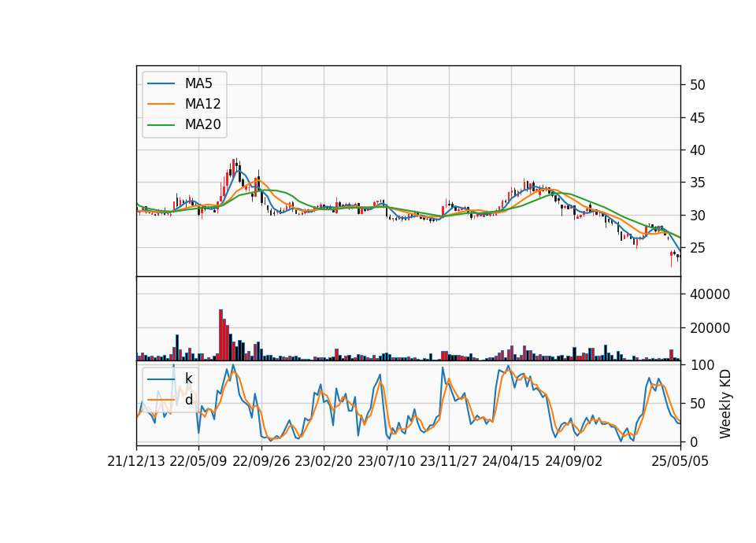Click the MA12 legend label

tap(202, 104)
